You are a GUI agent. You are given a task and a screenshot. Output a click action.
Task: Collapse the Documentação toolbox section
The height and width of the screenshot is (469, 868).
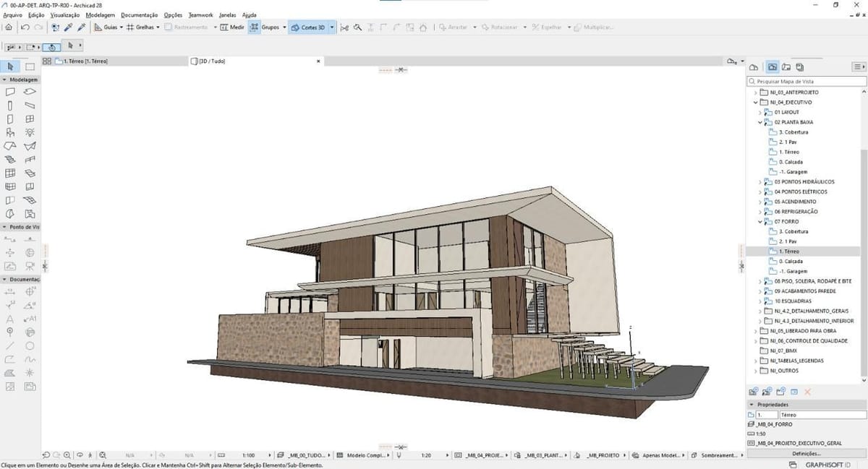click(x=4, y=279)
